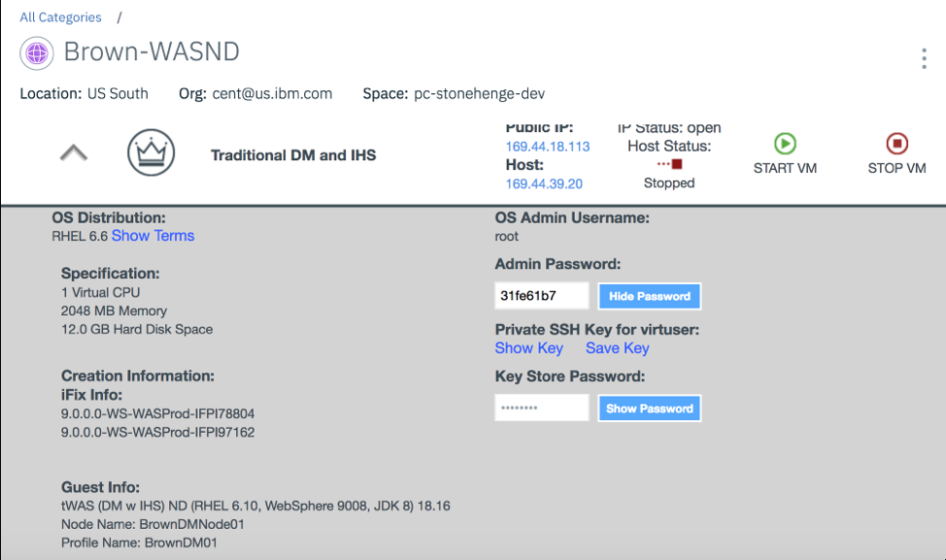Click the purple globe icon beside Brown-WASND

[x=37, y=52]
